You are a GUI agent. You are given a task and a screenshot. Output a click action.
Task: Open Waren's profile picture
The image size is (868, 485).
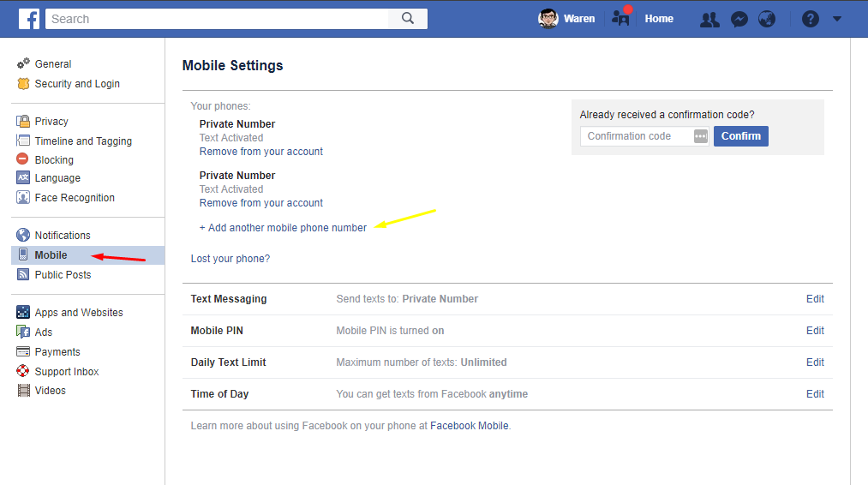coord(548,19)
